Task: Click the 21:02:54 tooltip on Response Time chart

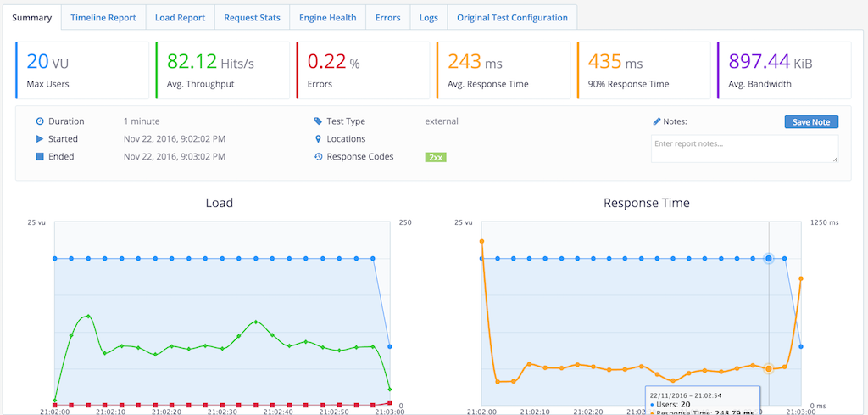Action: pyautogui.click(x=703, y=401)
